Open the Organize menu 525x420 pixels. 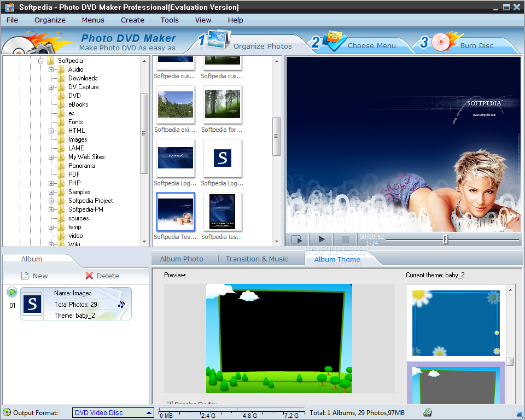coord(50,20)
